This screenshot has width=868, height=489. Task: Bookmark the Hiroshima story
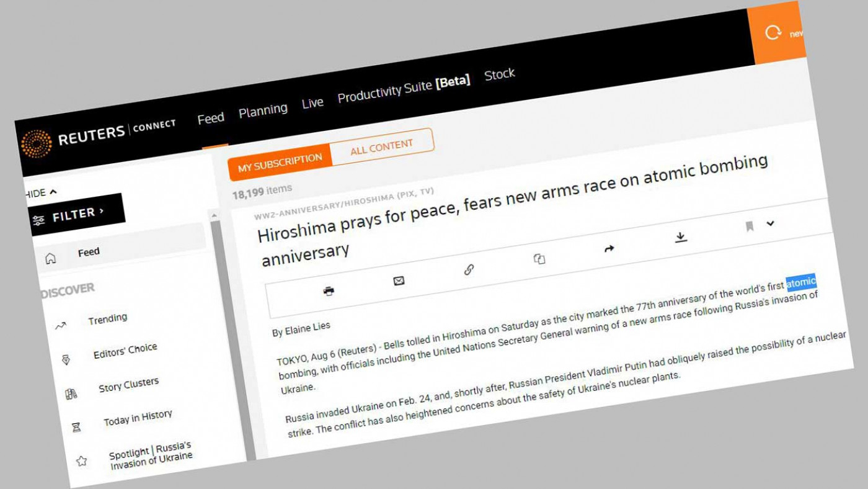coord(750,227)
